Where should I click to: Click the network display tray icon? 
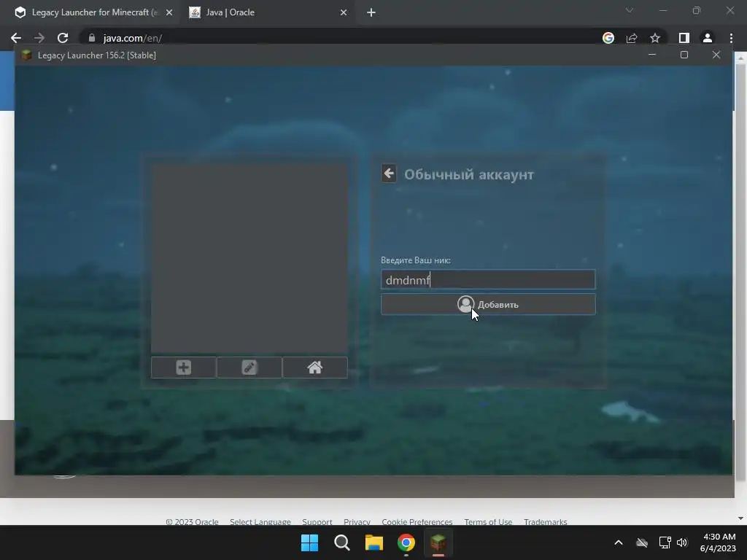pyautogui.click(x=665, y=542)
